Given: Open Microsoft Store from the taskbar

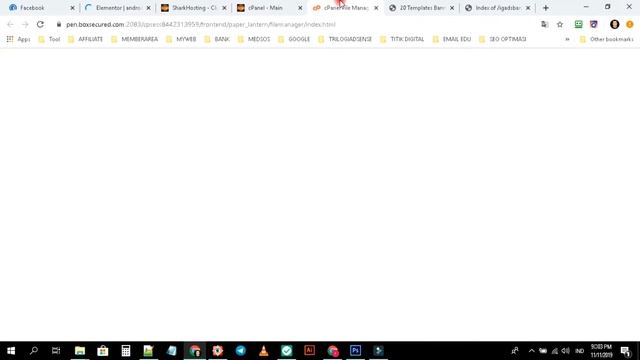Looking at the screenshot, I should tap(103, 351).
